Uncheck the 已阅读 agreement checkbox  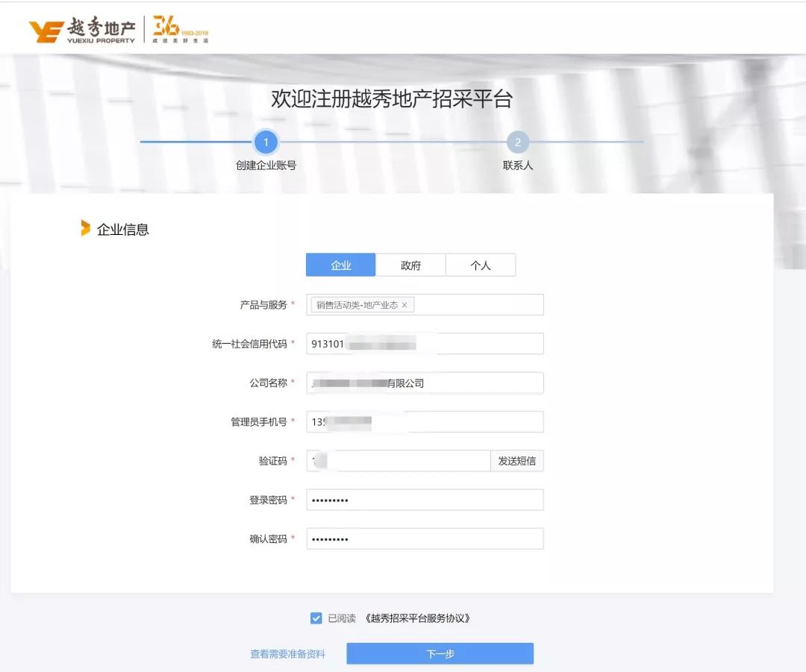pyautogui.click(x=316, y=618)
